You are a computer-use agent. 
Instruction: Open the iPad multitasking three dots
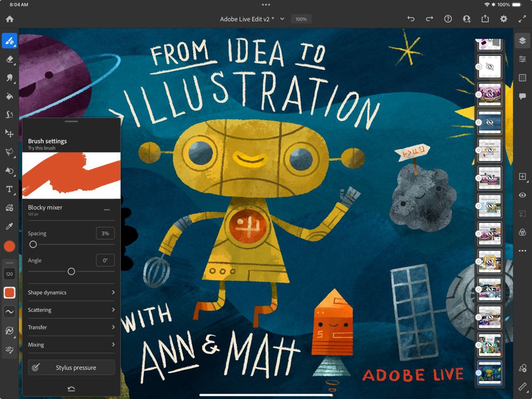(x=266, y=5)
